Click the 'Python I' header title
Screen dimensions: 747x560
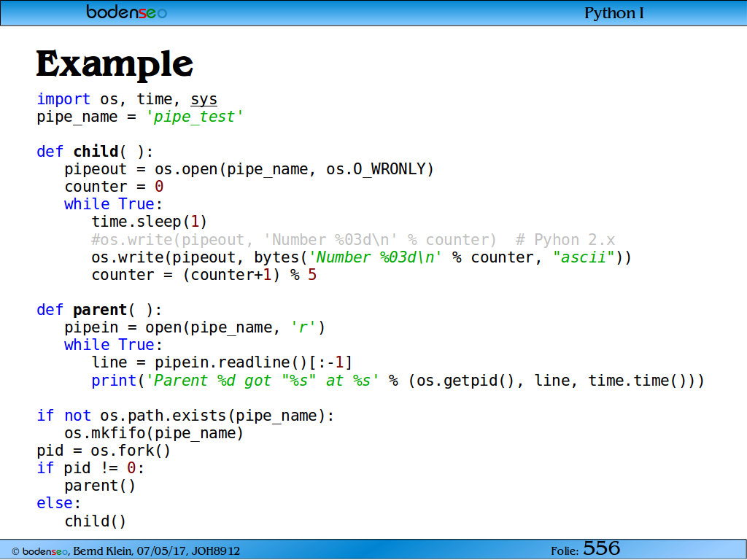click(x=614, y=13)
